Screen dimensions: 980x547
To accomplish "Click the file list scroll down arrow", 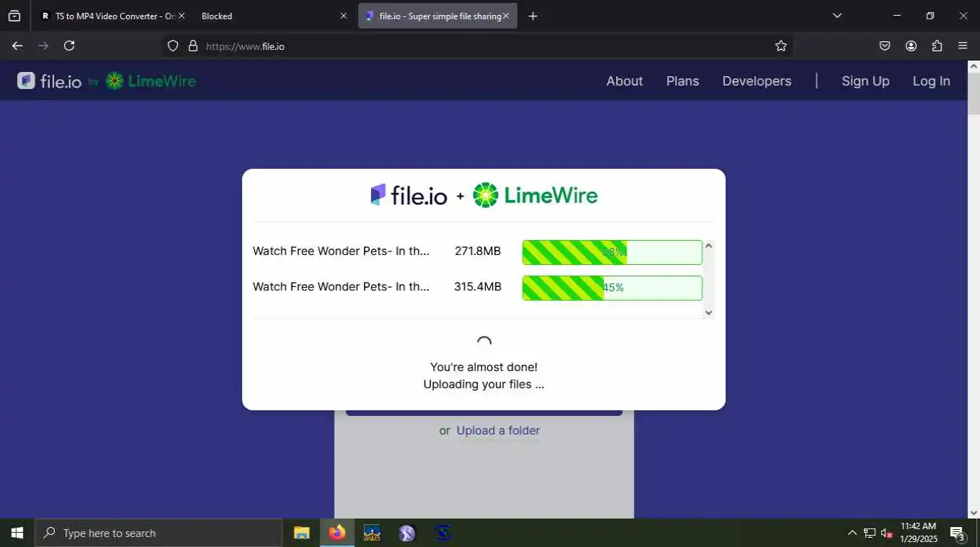I will [709, 312].
